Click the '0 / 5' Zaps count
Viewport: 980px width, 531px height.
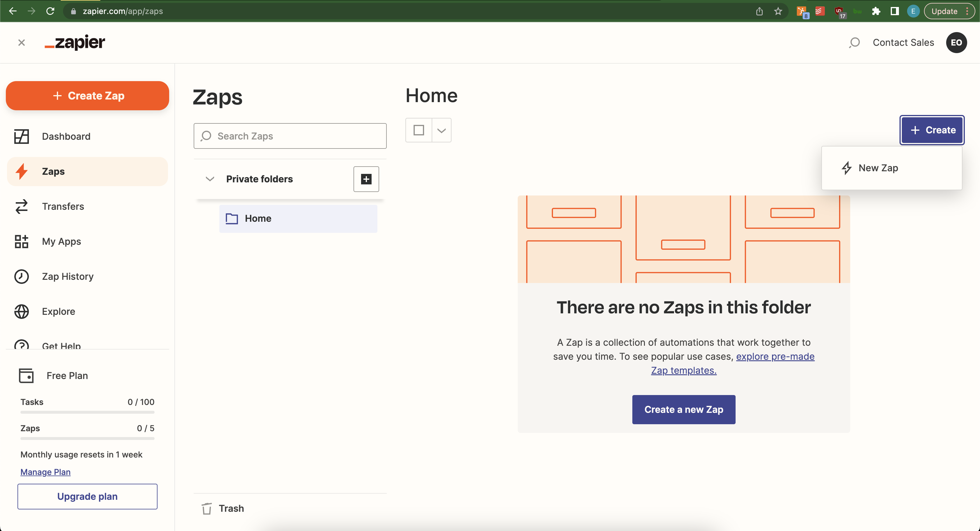pyautogui.click(x=145, y=428)
